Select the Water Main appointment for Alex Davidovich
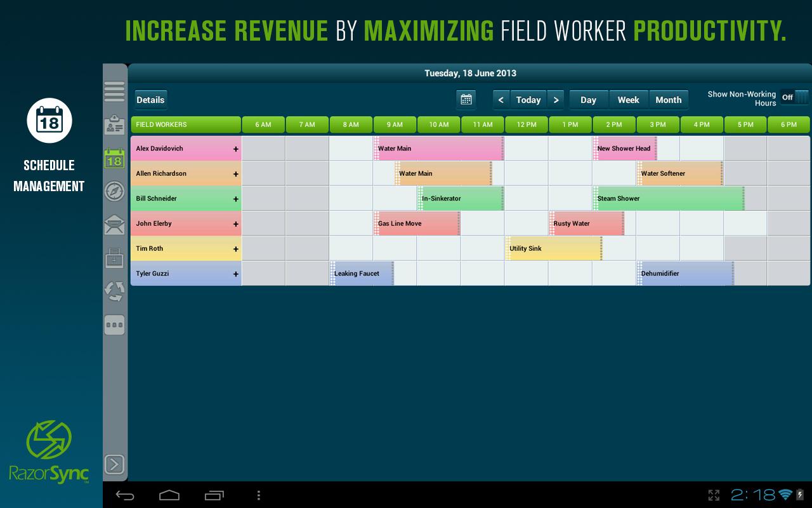 (x=438, y=149)
